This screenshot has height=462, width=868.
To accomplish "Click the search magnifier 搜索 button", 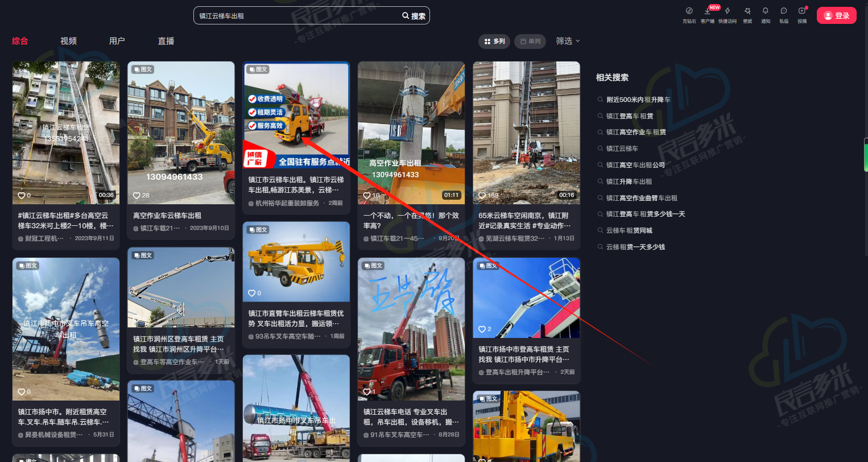I will point(414,16).
